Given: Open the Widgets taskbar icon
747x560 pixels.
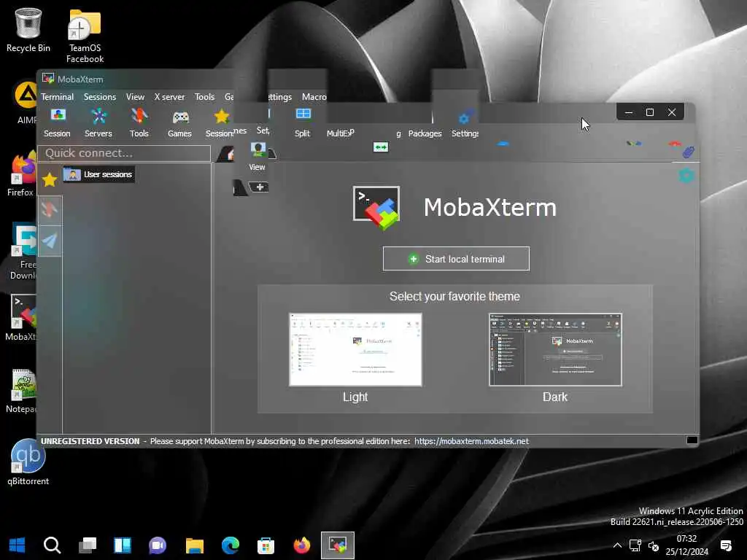Looking at the screenshot, I should pos(123,545).
